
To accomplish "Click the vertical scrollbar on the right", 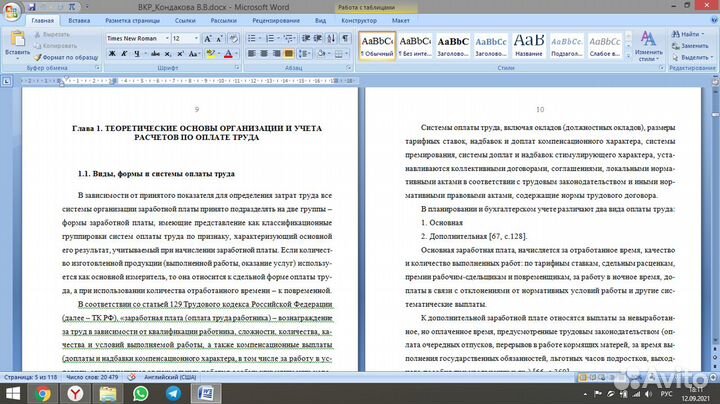I will tap(715, 216).
